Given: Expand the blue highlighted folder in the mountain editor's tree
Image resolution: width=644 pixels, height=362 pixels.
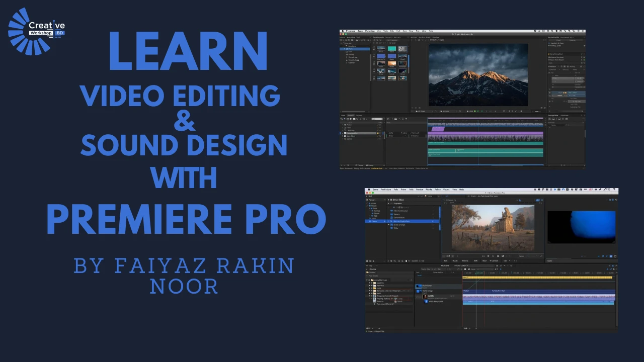Looking at the screenshot, I should pyautogui.click(x=346, y=49).
